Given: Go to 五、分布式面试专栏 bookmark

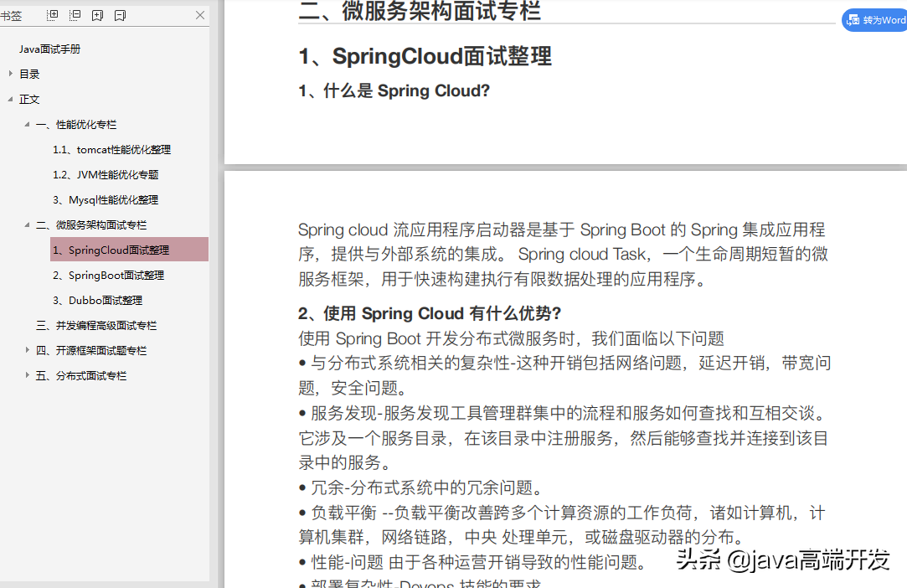Looking at the screenshot, I should pyautogui.click(x=81, y=375).
